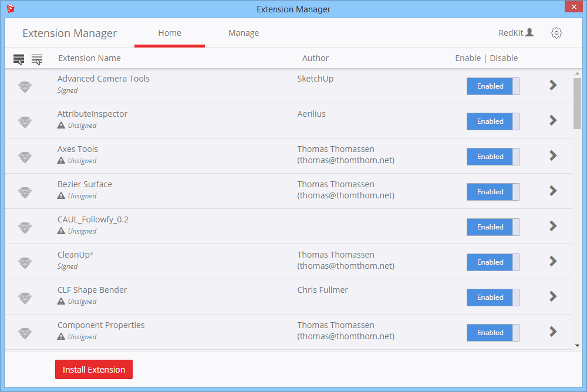Image resolution: width=587 pixels, height=392 pixels.
Task: Switch to the Manage tab
Action: coord(244,33)
